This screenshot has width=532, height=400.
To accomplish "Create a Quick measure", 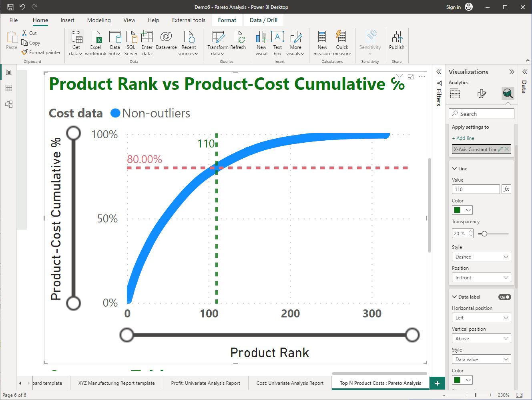I will click(x=342, y=43).
